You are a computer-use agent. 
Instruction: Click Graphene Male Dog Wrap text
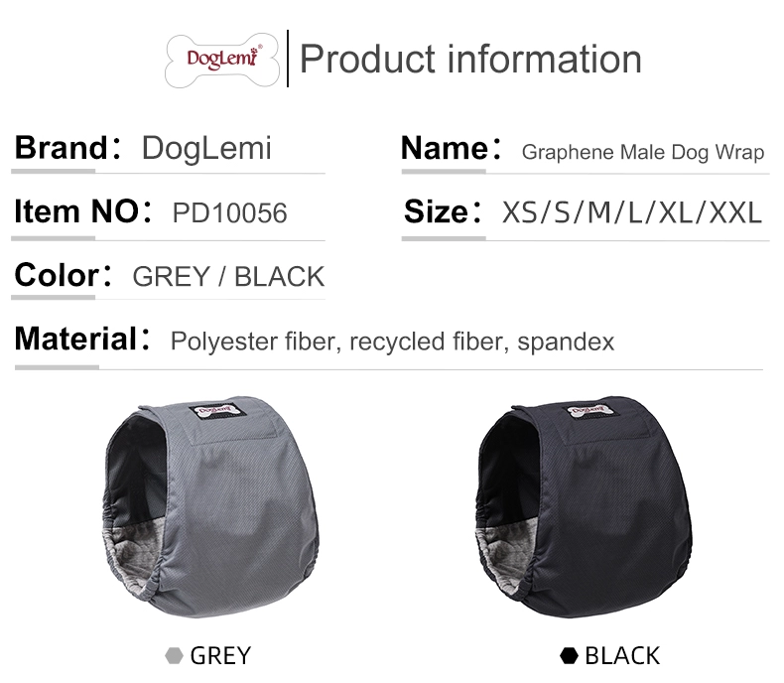click(x=643, y=152)
